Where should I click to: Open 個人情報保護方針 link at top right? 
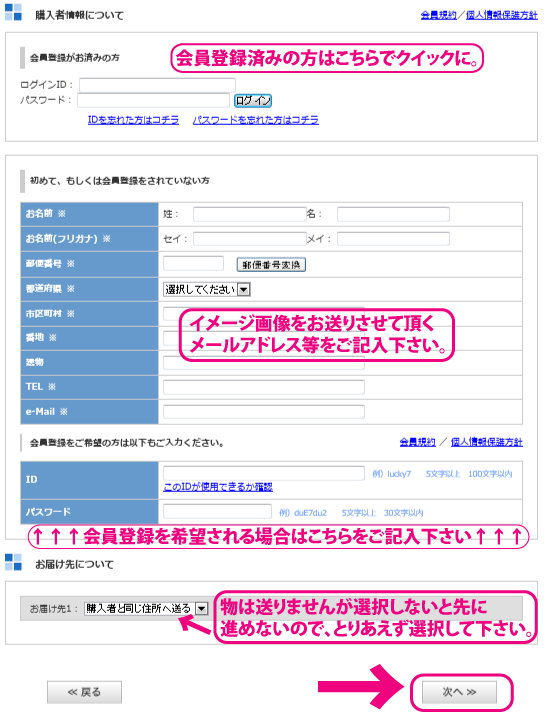(x=501, y=15)
